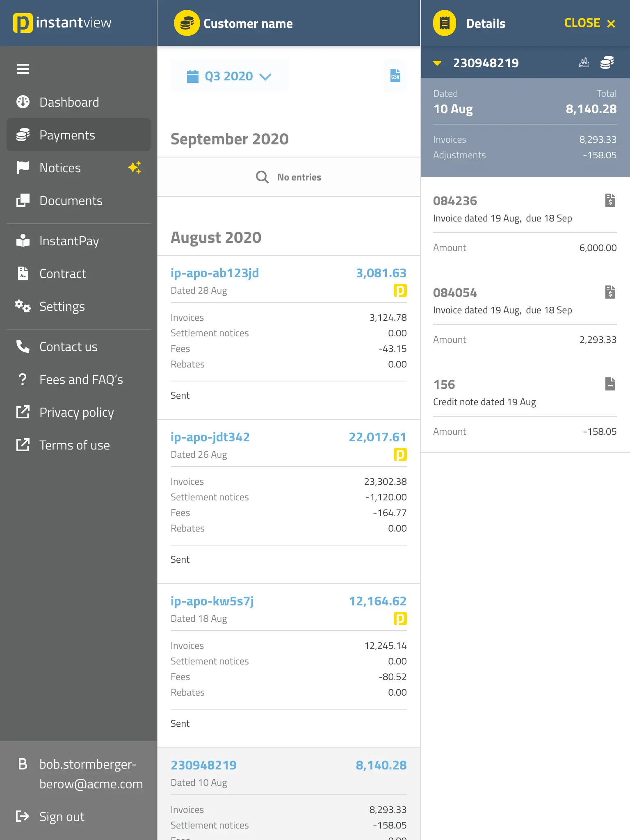Click the search icon next to No entries
The height and width of the screenshot is (840, 630).
point(262,177)
